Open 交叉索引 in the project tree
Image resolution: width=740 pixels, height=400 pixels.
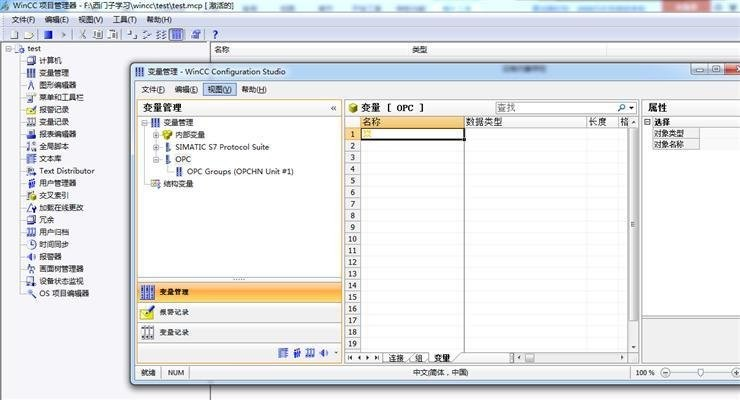pos(54,195)
